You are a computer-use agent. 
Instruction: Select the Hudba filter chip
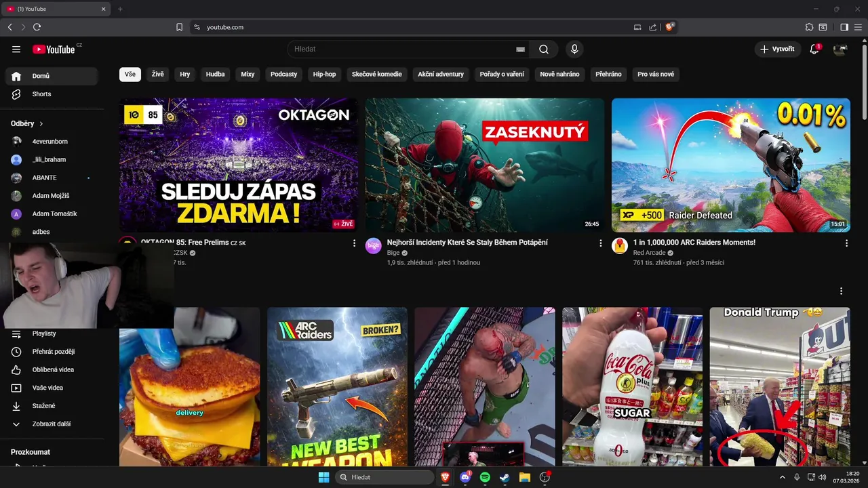[x=216, y=74]
